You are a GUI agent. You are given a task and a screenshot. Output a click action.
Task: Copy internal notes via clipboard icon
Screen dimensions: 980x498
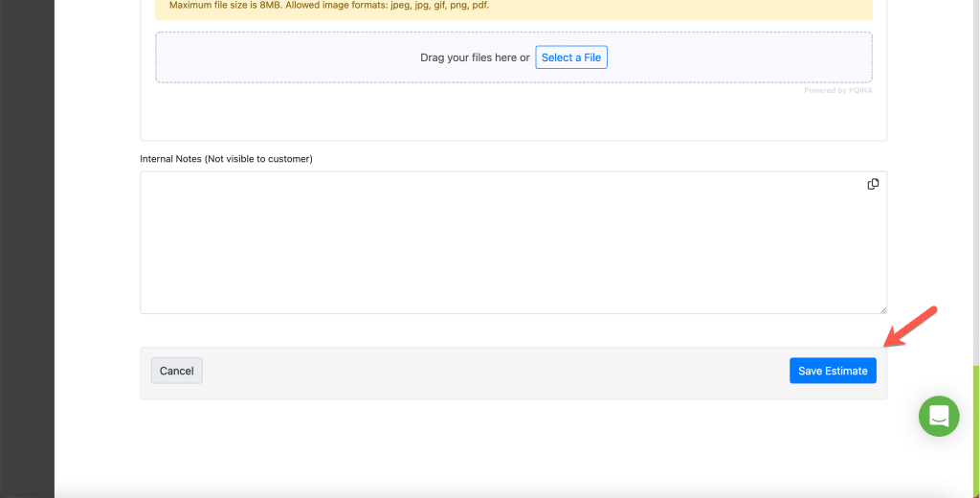pos(873,184)
